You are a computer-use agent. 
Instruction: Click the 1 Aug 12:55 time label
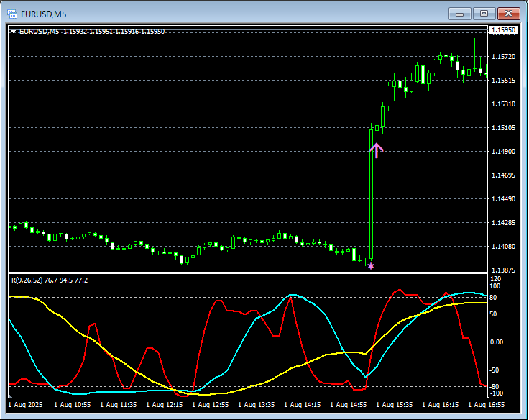(211, 406)
